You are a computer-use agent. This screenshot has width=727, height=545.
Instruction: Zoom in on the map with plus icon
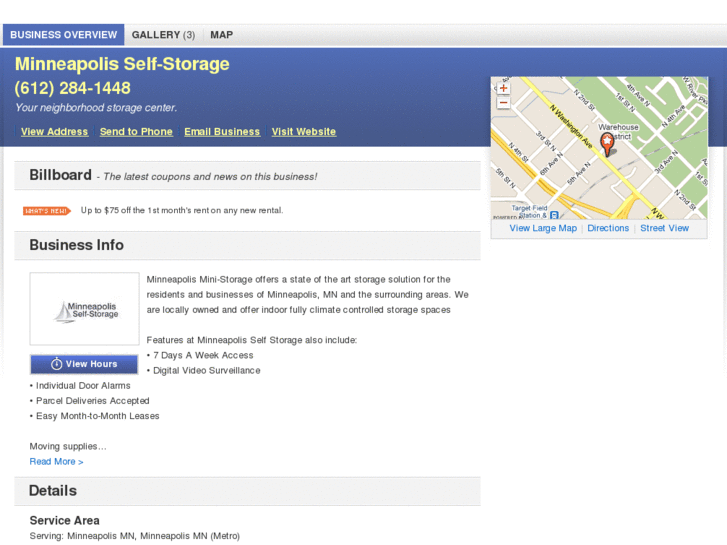tap(503, 88)
